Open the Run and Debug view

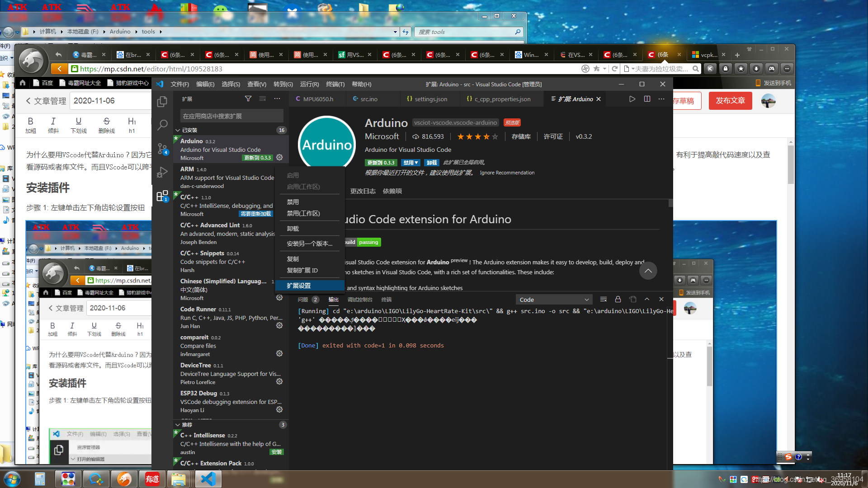click(162, 172)
